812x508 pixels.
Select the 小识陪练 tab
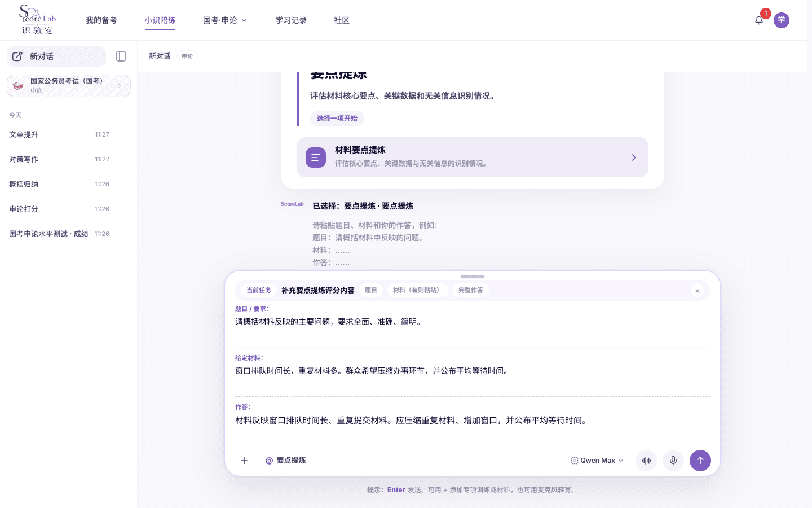(x=160, y=20)
